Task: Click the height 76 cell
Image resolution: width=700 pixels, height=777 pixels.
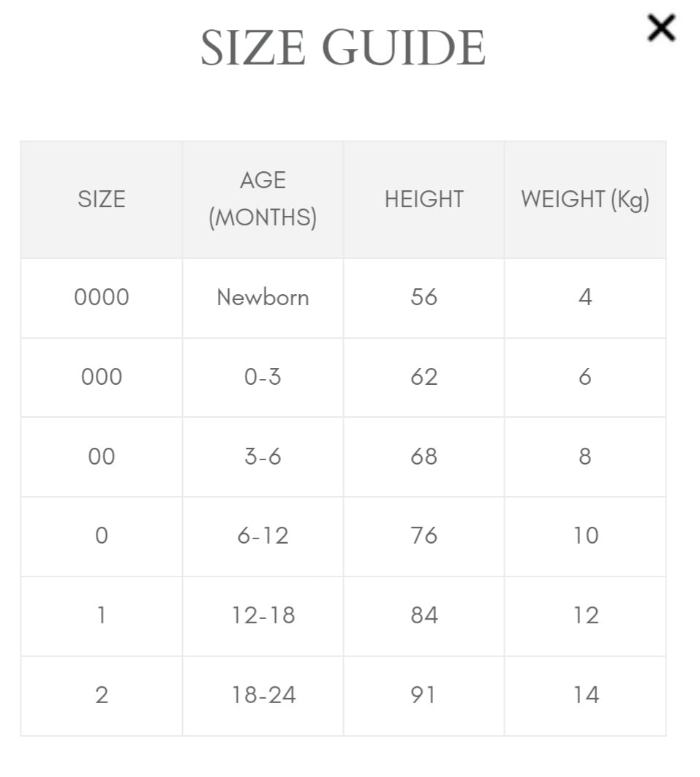Action: tap(424, 537)
